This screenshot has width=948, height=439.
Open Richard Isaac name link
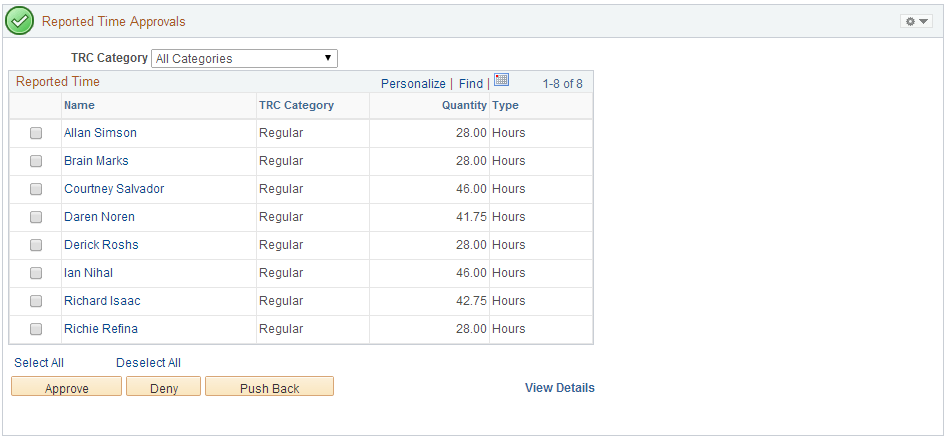(x=102, y=301)
